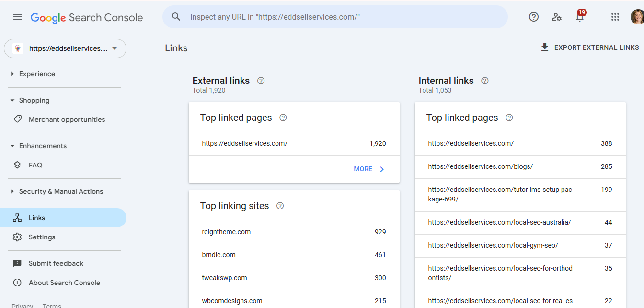Open internal /blogs/ page row
This screenshot has width=644, height=308.
click(x=520, y=166)
